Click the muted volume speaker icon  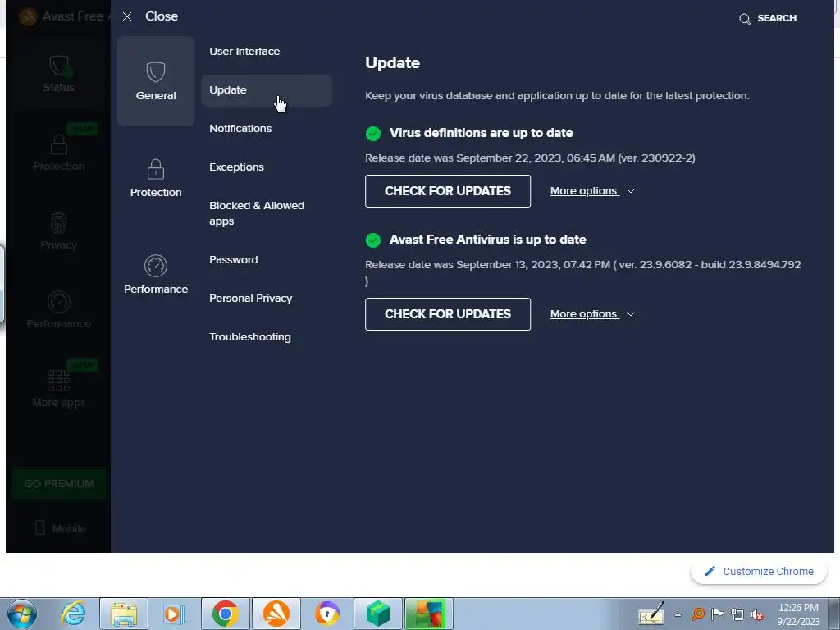pos(757,615)
